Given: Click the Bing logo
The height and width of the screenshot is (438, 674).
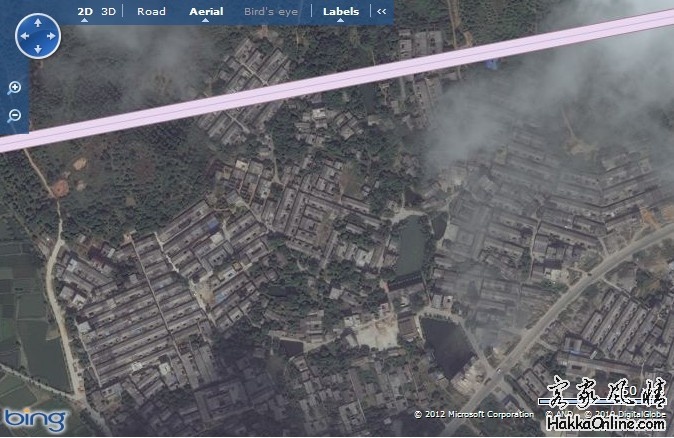Looking at the screenshot, I should point(34,419).
